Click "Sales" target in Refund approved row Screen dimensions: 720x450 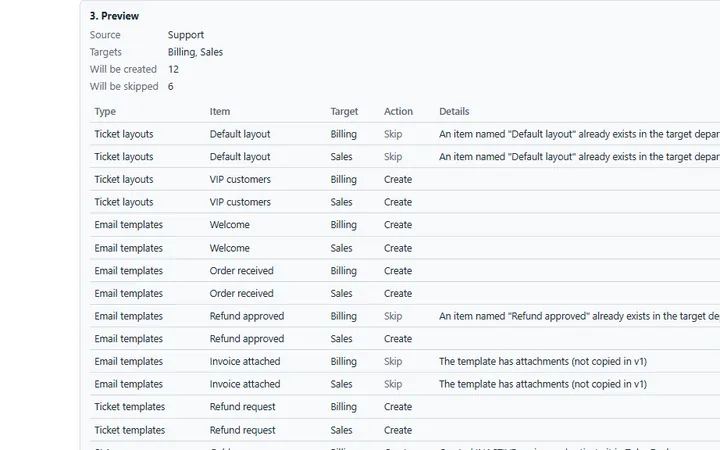click(x=341, y=339)
